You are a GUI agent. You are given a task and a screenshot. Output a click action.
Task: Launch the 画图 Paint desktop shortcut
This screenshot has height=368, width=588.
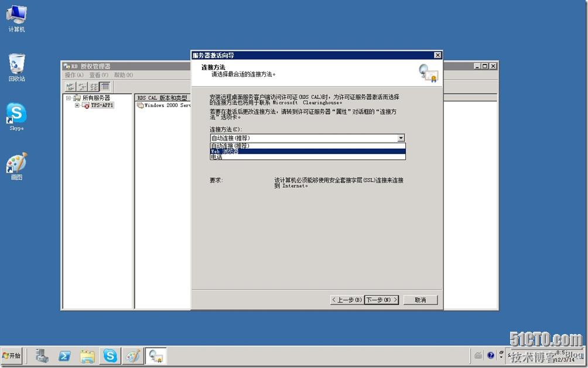(x=16, y=166)
